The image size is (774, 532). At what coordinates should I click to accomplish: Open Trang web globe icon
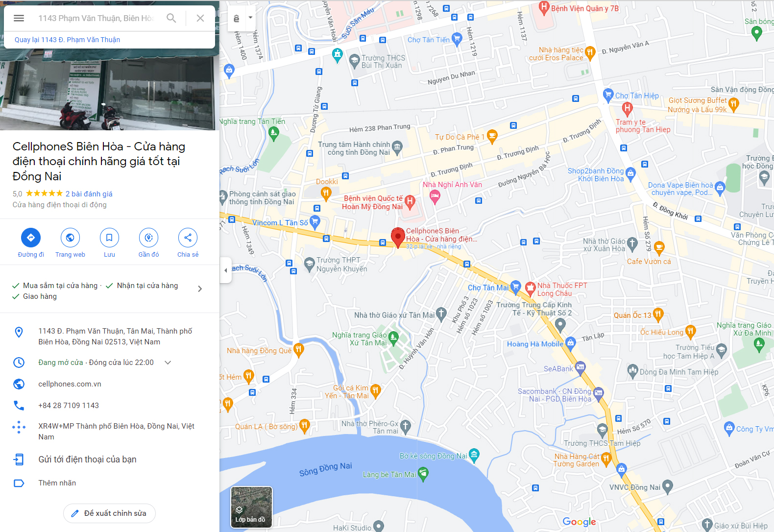[70, 238]
